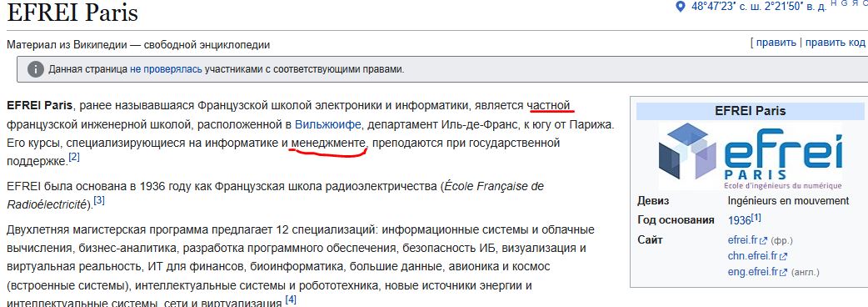Click the eFrei Paris logo image
Image resolution: width=868 pixels, height=307 pixels.
[750, 156]
